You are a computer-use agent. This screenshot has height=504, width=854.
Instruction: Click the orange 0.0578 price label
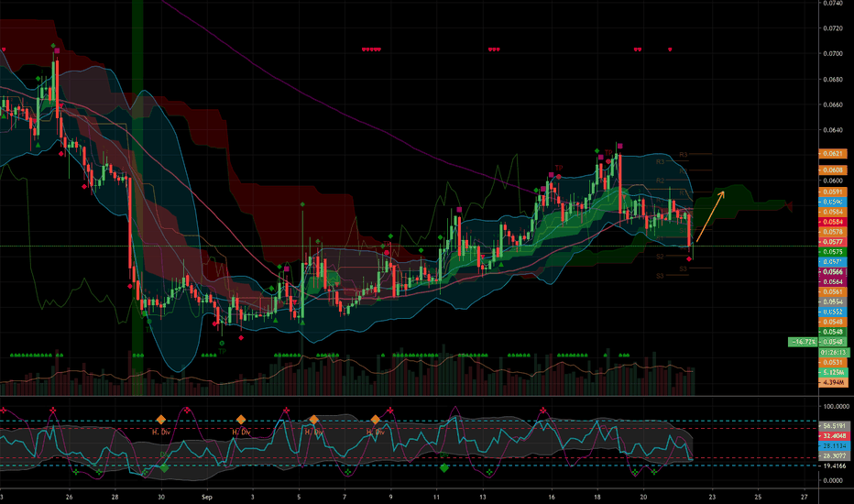click(x=833, y=232)
